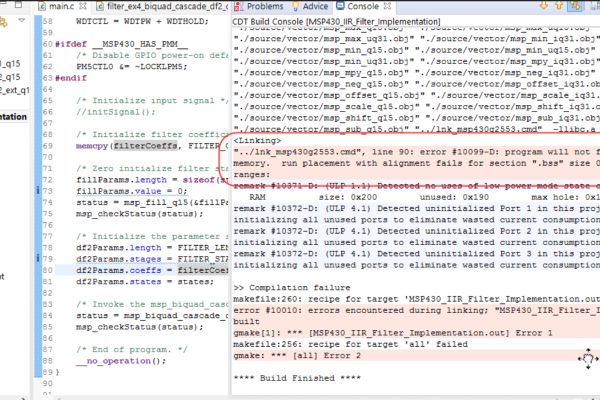Open the filter_ex4_biquad_cascade_df2 editor tab
Viewport: 600px width, 400px height.
[162, 6]
